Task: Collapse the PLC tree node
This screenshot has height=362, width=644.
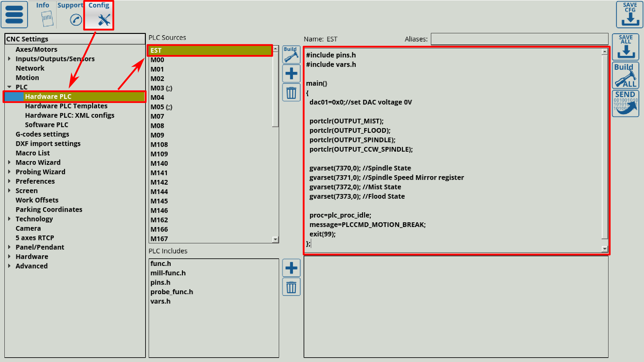Action: tap(9, 87)
